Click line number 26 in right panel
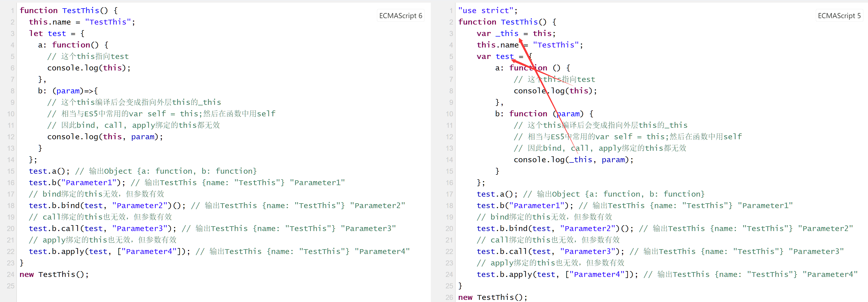Screen dimensions: 868x302 pyautogui.click(x=449, y=297)
